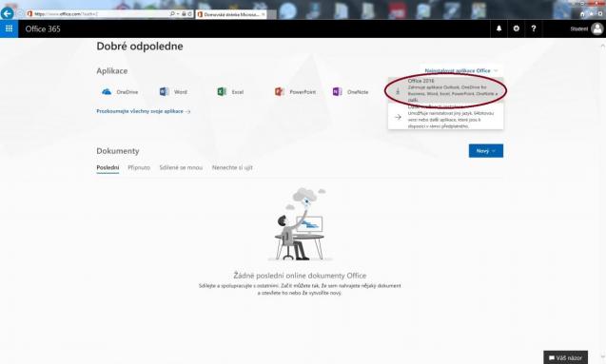
Task: Open the Office 365 app launcher grid
Action: (9, 29)
